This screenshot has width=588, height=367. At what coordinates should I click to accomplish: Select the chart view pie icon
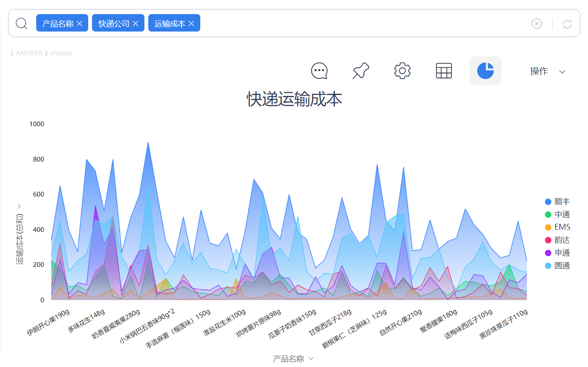[485, 71]
